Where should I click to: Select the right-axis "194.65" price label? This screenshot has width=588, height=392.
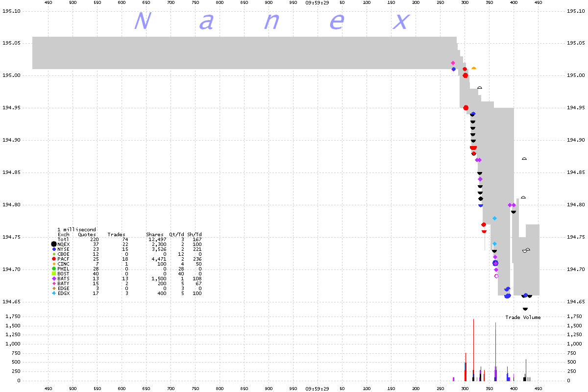click(577, 302)
